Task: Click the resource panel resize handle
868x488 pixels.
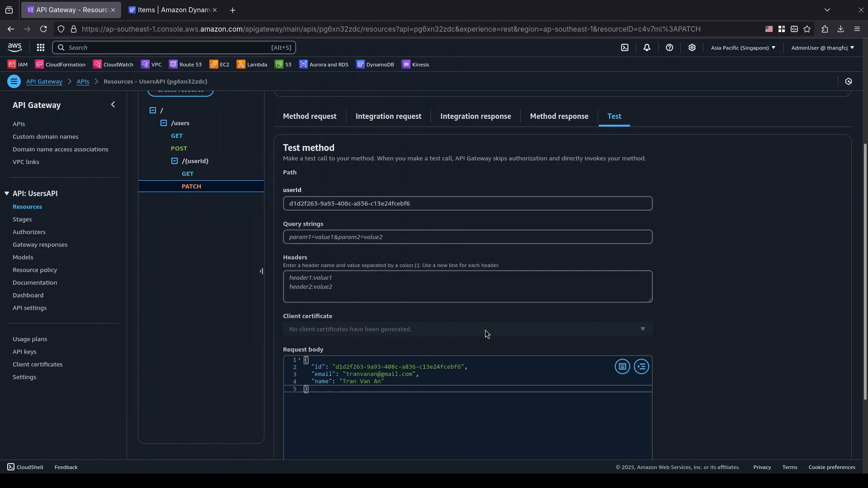Action: (261, 271)
